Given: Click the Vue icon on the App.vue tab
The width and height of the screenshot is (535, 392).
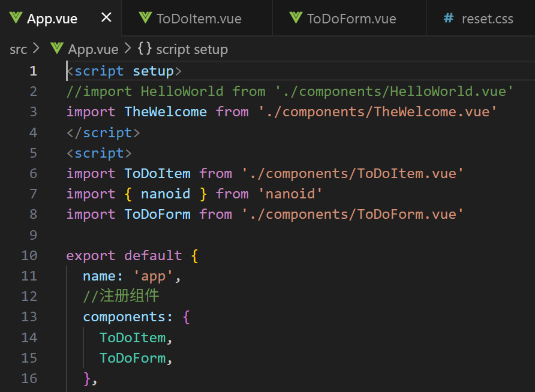Looking at the screenshot, I should [16, 18].
